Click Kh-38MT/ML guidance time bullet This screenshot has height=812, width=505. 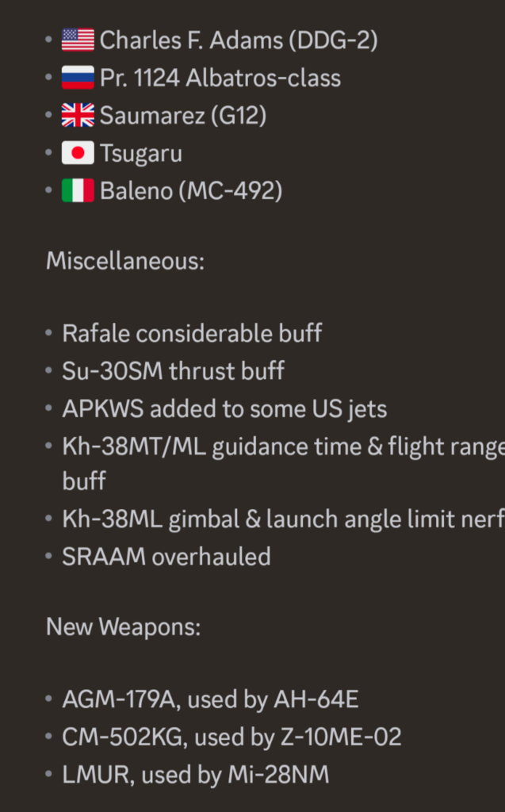click(283, 463)
